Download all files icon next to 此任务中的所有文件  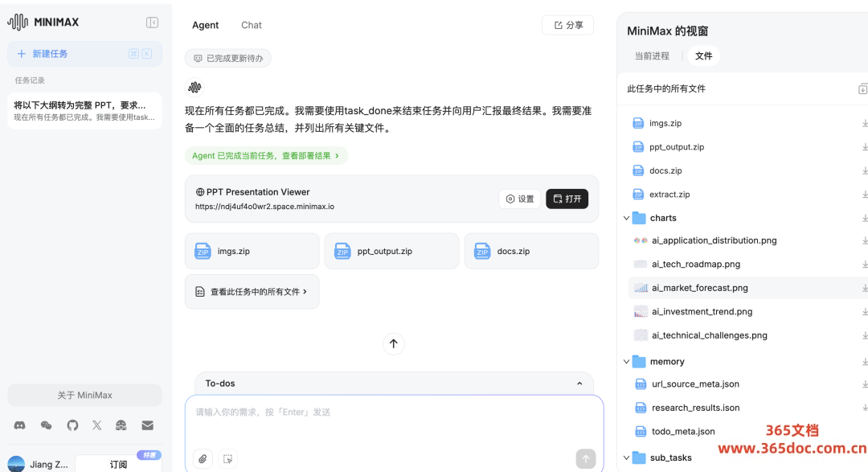click(862, 88)
